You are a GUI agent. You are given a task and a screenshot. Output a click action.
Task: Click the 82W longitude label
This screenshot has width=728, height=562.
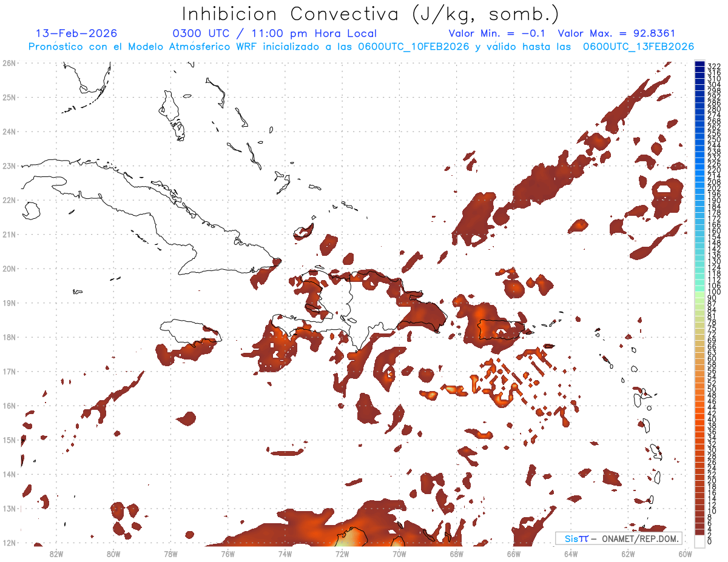coord(56,554)
